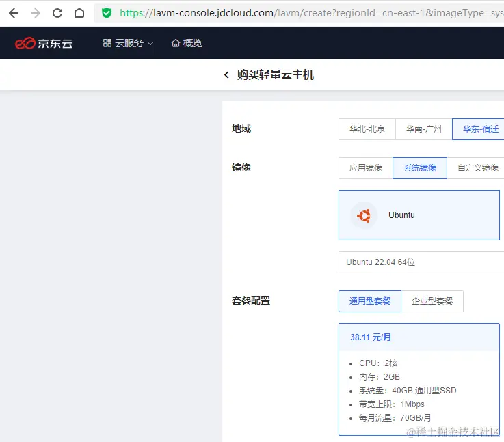Click the 每月流量：70GB/月 line

(395, 418)
